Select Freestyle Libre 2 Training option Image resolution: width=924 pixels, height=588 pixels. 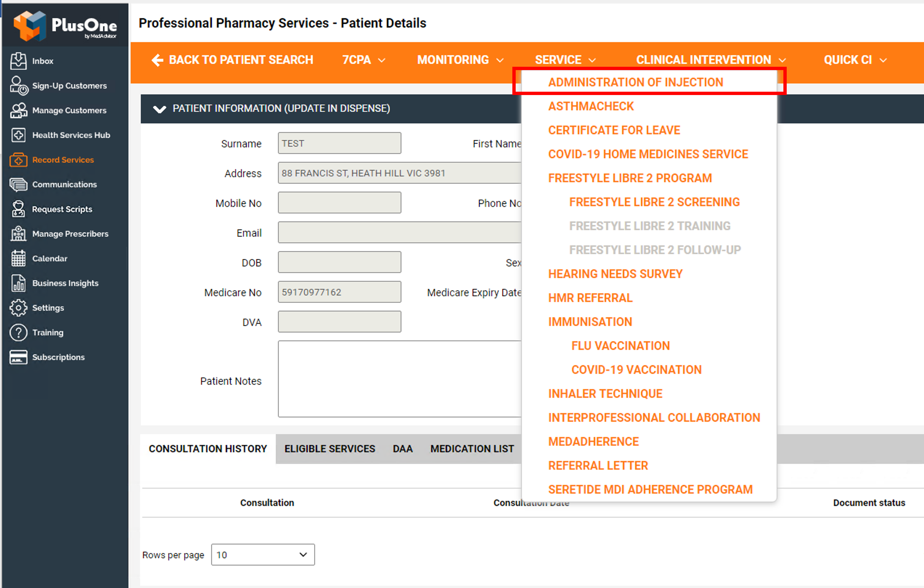[x=650, y=226]
